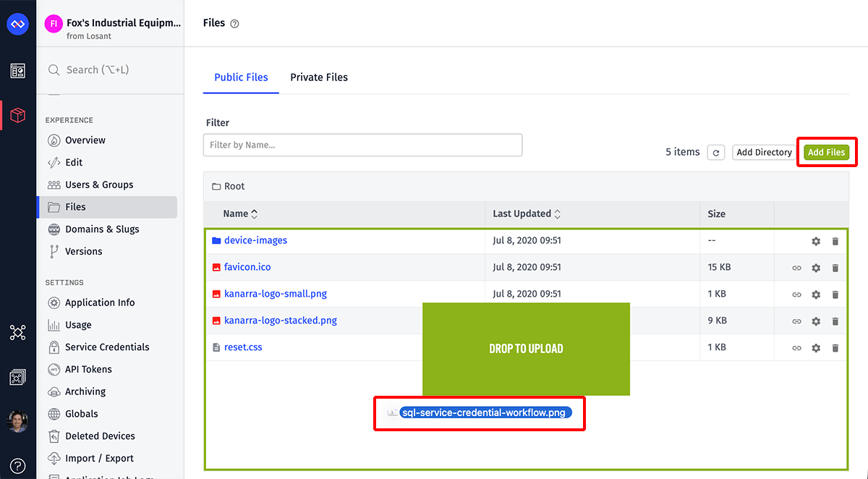The width and height of the screenshot is (868, 479).
Task: Copy the link icon on the favicon.ico row
Action: (x=796, y=267)
